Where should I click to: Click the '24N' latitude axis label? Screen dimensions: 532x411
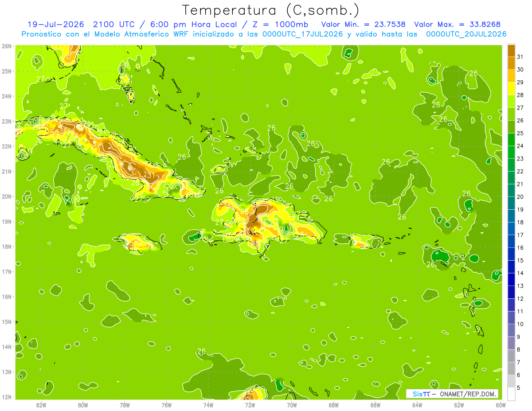(x=7, y=96)
